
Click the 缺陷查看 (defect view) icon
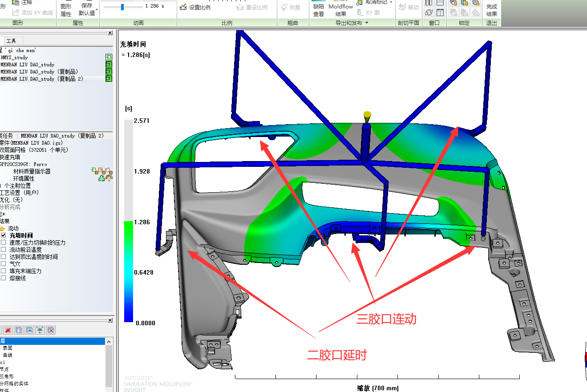click(319, 10)
